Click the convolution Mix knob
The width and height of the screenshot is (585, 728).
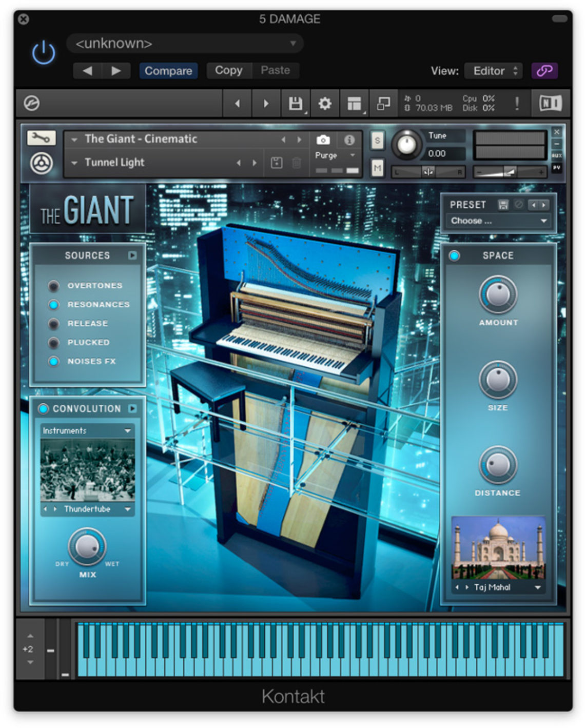click(87, 546)
